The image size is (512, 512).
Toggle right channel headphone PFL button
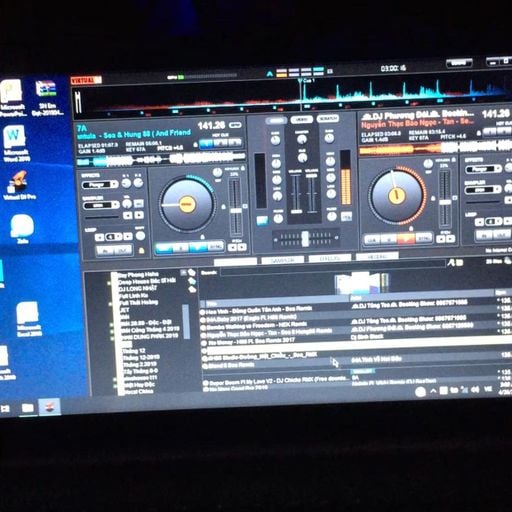click(x=347, y=216)
